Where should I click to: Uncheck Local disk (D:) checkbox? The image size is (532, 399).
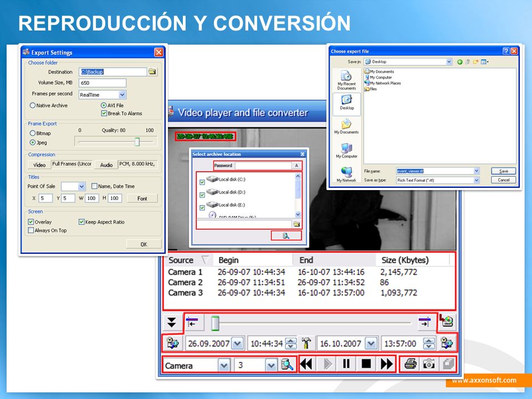pos(202,195)
